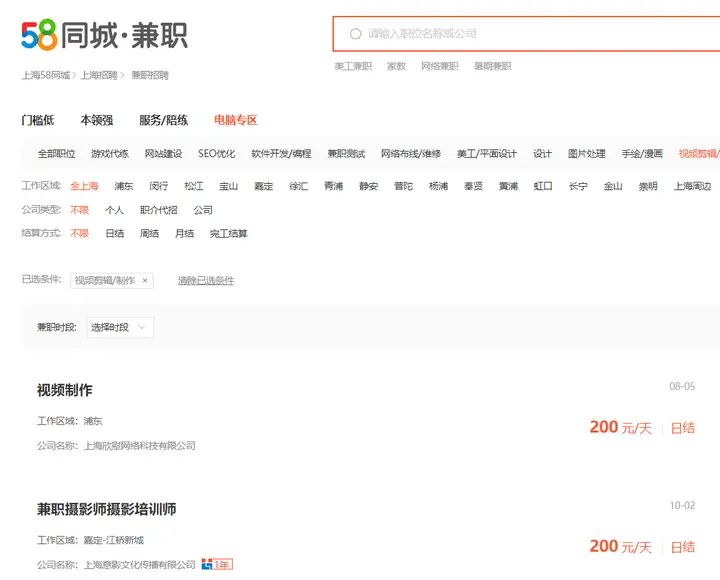
Task: Click the 58同城 logo
Action: [x=104, y=35]
